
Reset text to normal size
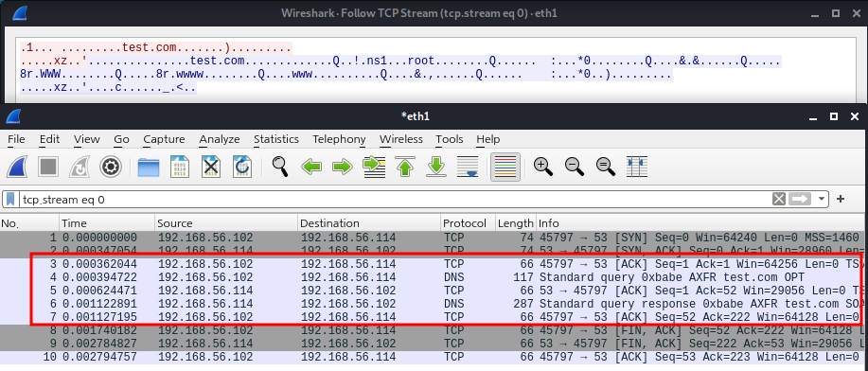click(606, 167)
